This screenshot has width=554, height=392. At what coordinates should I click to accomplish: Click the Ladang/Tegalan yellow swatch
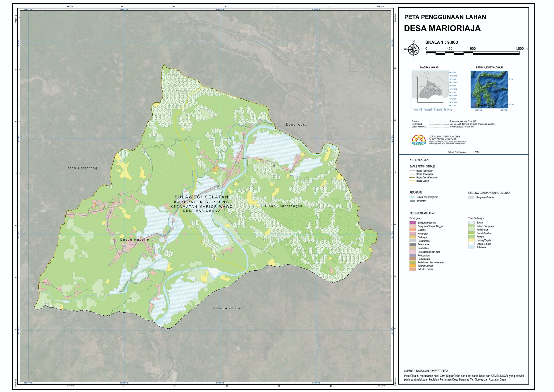471,240
